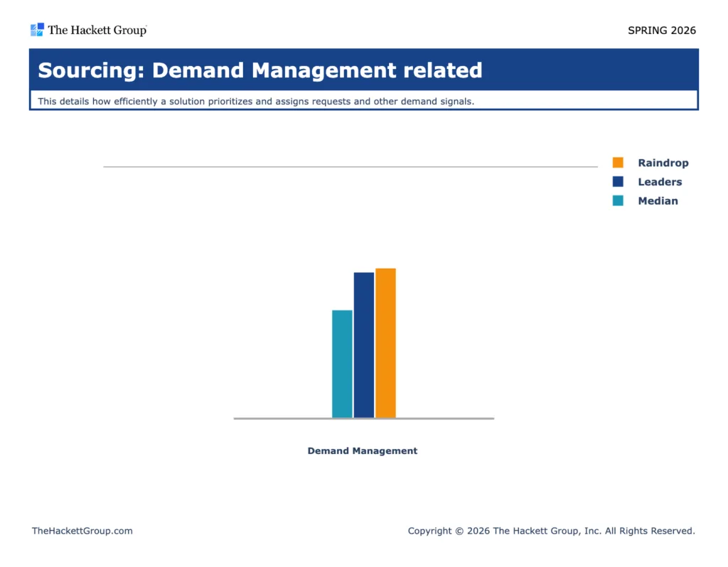Viewport: 728px width, 567px height.
Task: Select the dark blue Leaders legend swatch
Action: pyautogui.click(x=618, y=181)
